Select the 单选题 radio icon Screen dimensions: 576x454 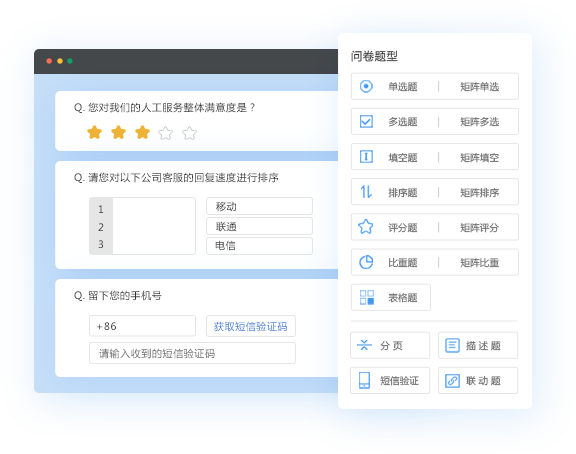point(366,86)
